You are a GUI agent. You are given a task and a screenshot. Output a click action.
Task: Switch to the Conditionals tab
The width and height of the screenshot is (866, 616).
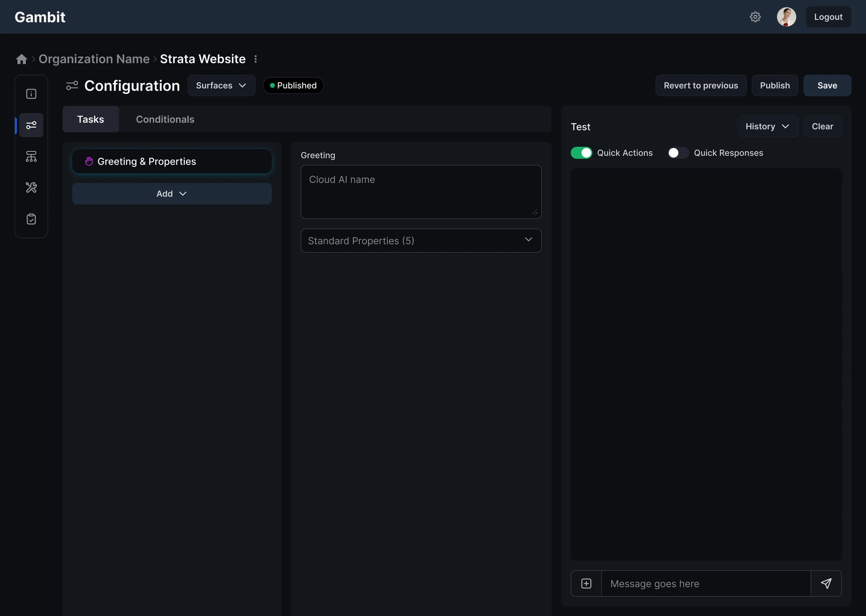(165, 119)
